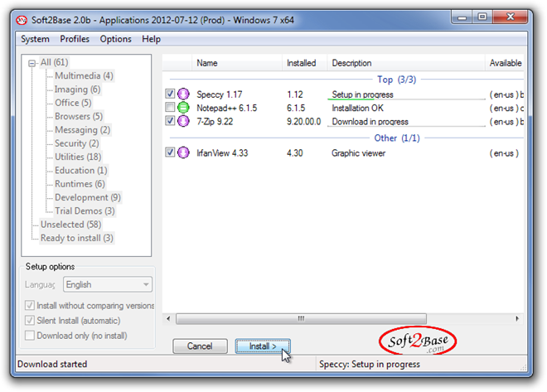Click the Install > button
This screenshot has width=547, height=392.
263,346
